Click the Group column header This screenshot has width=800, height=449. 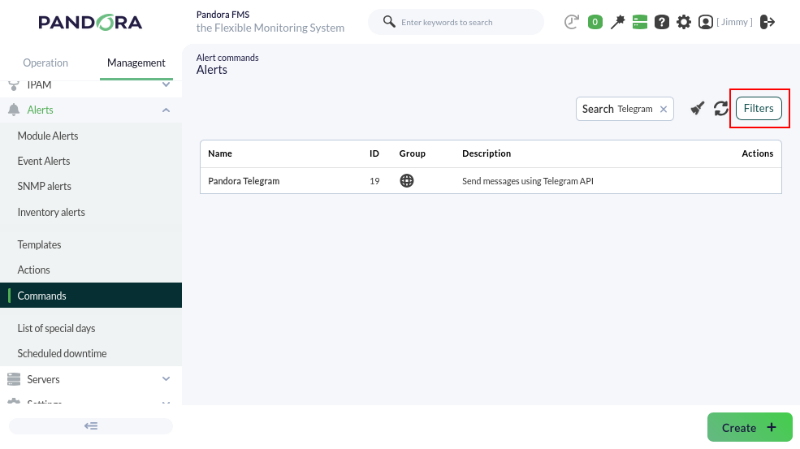[412, 154]
